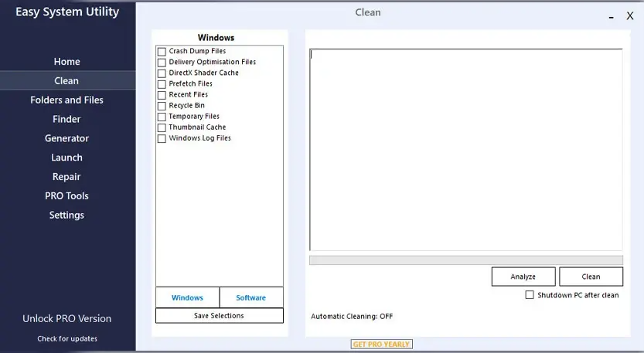Minimize the Easy System Utility window
This screenshot has height=353, width=644.
[x=611, y=17]
